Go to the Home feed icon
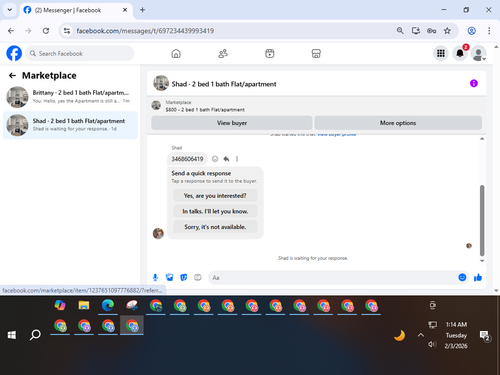The width and height of the screenshot is (500, 375). pos(176,53)
